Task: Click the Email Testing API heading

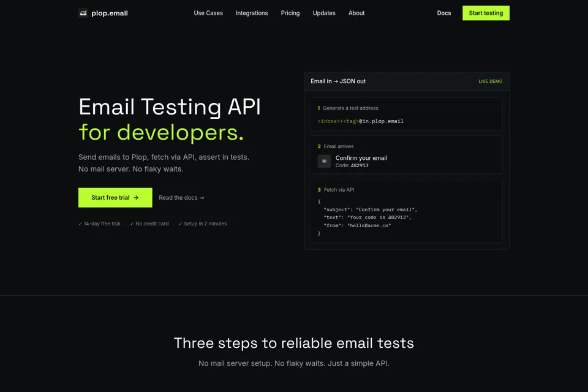Action: [x=170, y=107]
